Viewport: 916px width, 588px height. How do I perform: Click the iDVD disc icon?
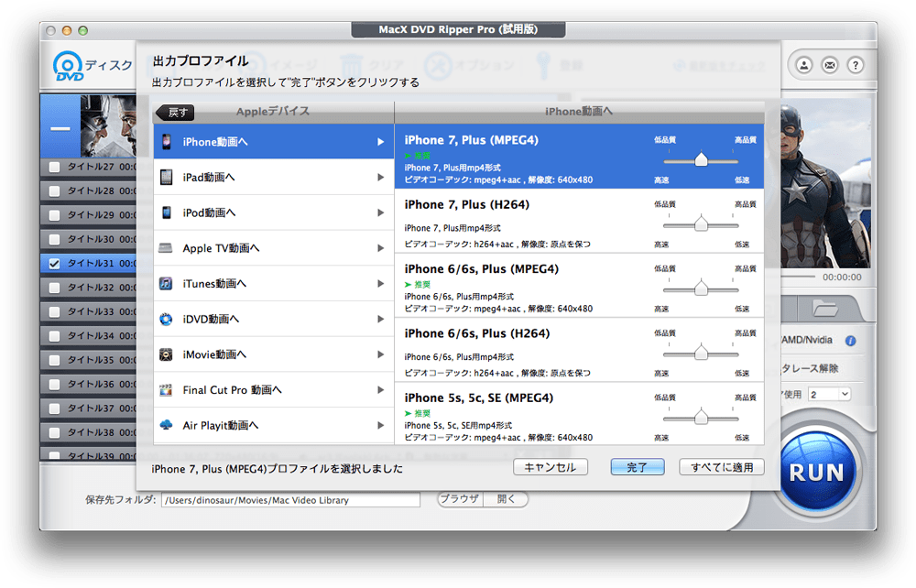(x=166, y=319)
